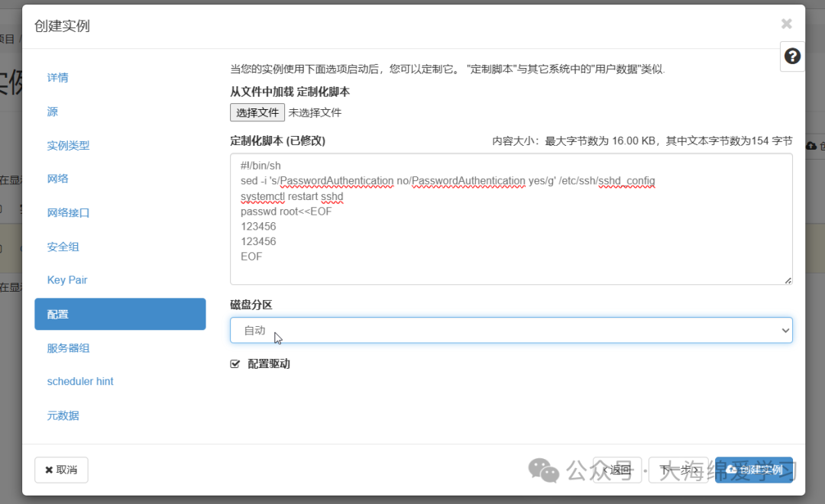The image size is (825, 504).
Task: Open the Key Pair section
Action: coord(66,280)
